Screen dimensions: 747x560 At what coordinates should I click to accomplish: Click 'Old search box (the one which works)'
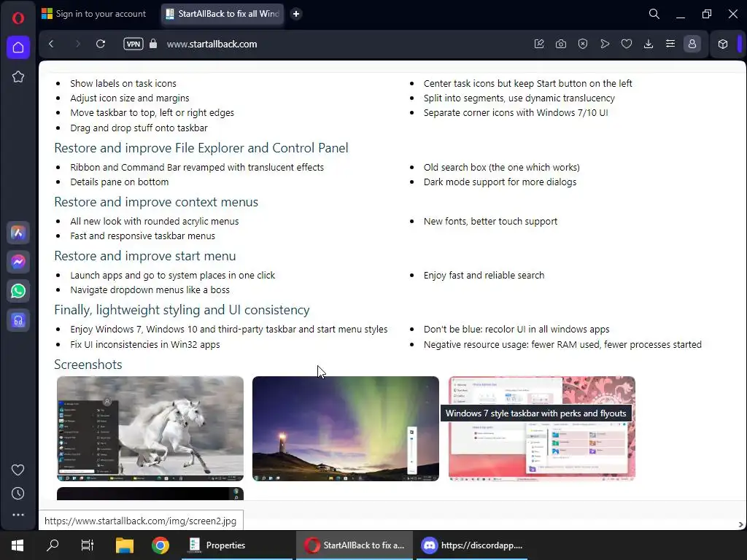501,167
